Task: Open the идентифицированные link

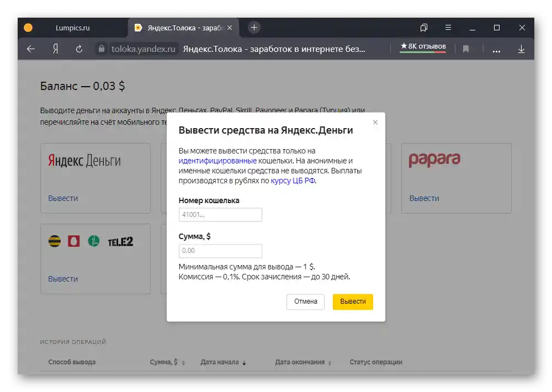Action: (217, 161)
